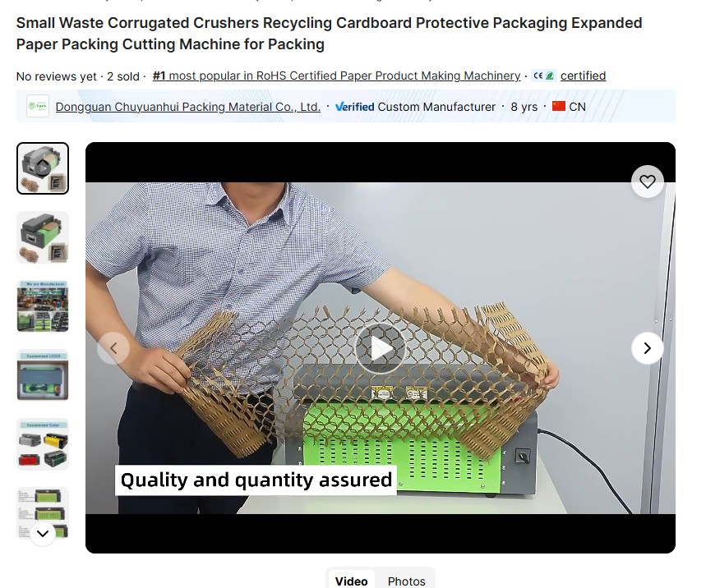Image resolution: width=706 pixels, height=588 pixels.
Task: Select the Video tab
Action: coord(351,581)
